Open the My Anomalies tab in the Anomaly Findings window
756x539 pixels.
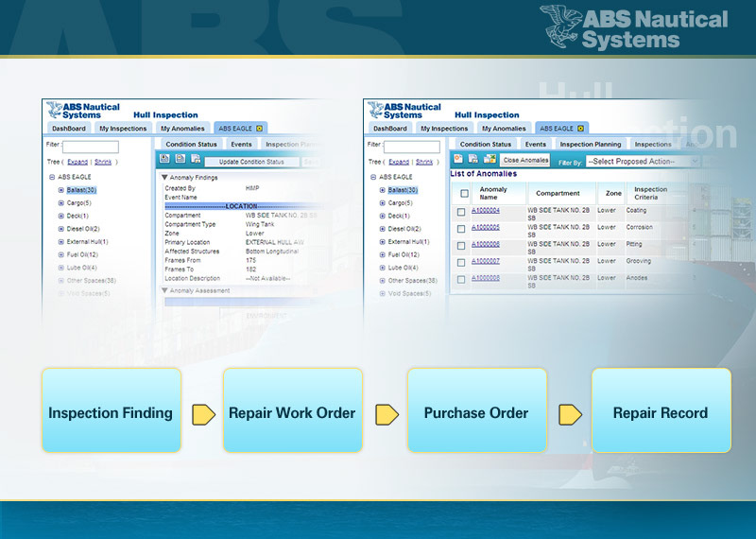click(x=182, y=129)
